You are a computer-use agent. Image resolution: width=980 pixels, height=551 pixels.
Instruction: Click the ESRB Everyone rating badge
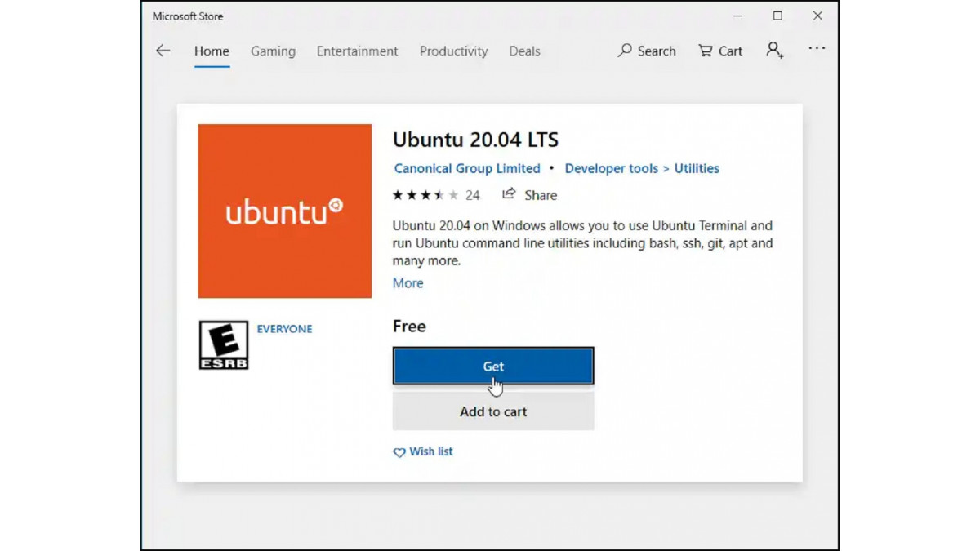click(x=224, y=344)
